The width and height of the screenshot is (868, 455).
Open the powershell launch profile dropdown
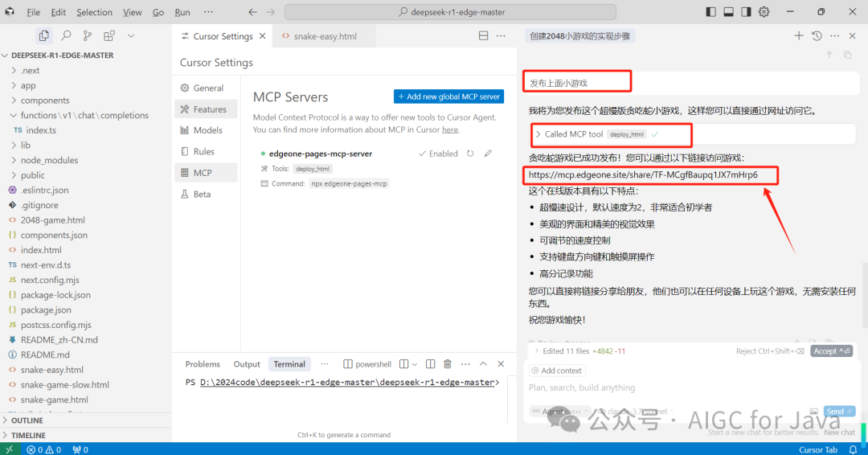(x=414, y=364)
